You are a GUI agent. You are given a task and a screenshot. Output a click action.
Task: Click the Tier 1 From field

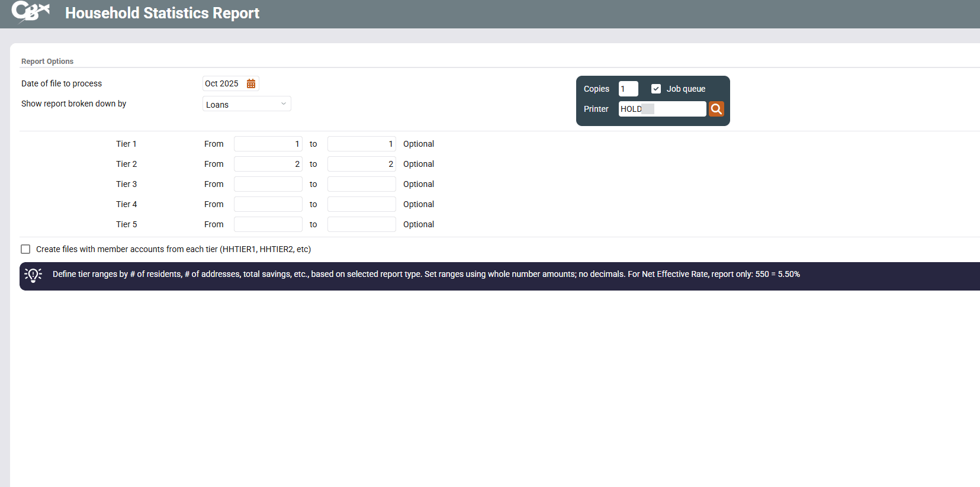coord(268,144)
